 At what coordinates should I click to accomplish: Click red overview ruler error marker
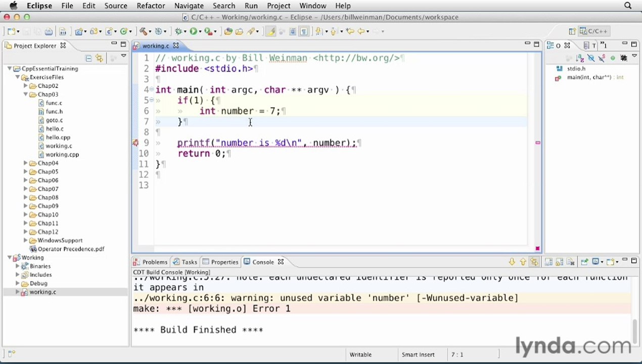point(537,143)
